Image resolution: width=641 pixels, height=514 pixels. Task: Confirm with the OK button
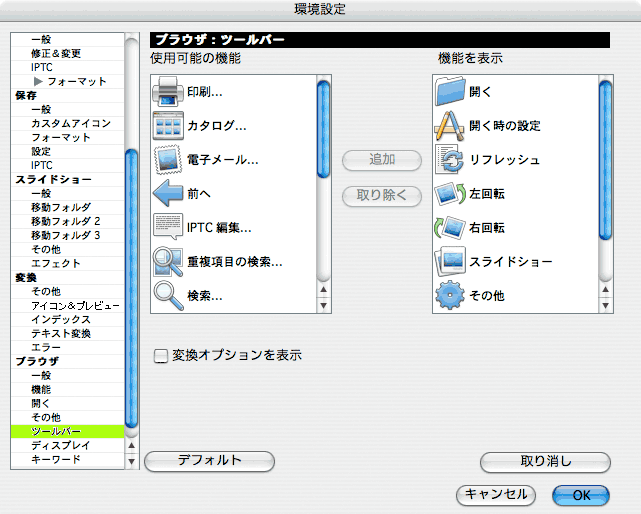(581, 495)
